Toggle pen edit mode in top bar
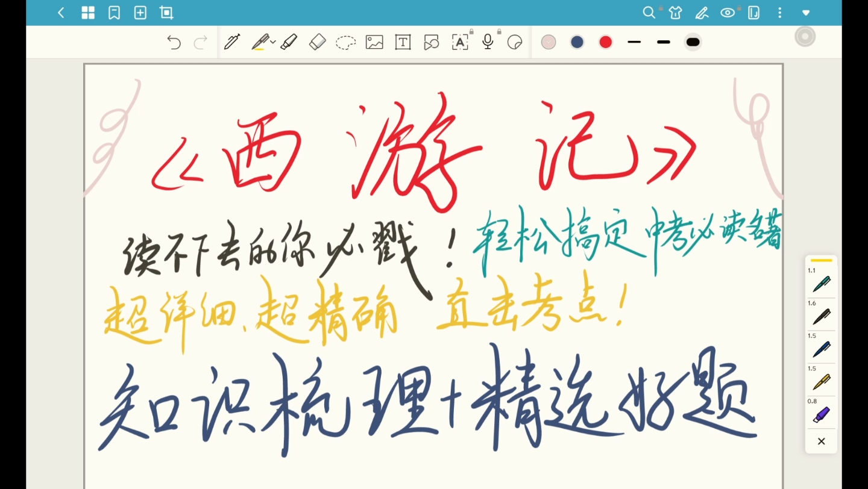Image resolution: width=868 pixels, height=489 pixels. (x=702, y=13)
